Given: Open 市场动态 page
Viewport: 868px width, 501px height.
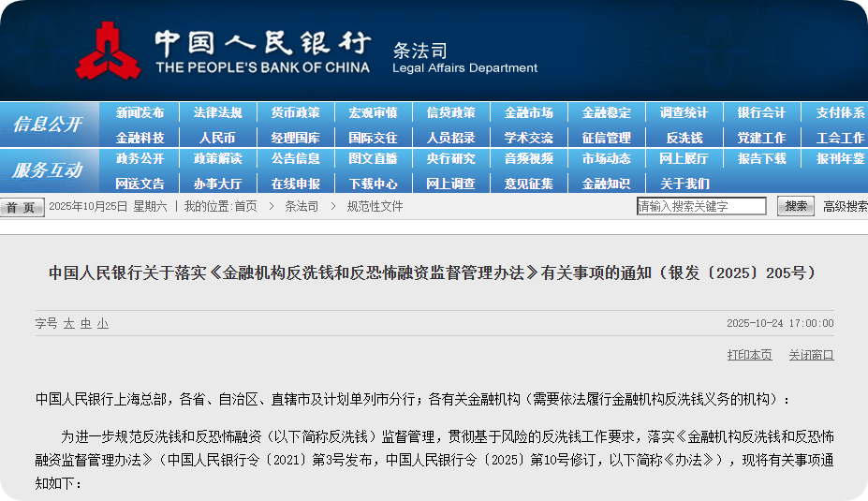Looking at the screenshot, I should pyautogui.click(x=606, y=158).
